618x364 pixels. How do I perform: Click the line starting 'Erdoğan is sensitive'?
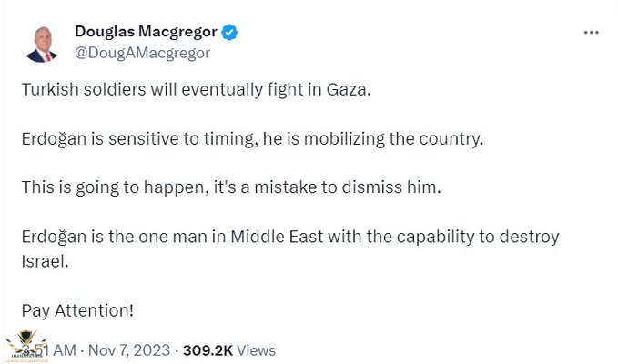click(252, 139)
